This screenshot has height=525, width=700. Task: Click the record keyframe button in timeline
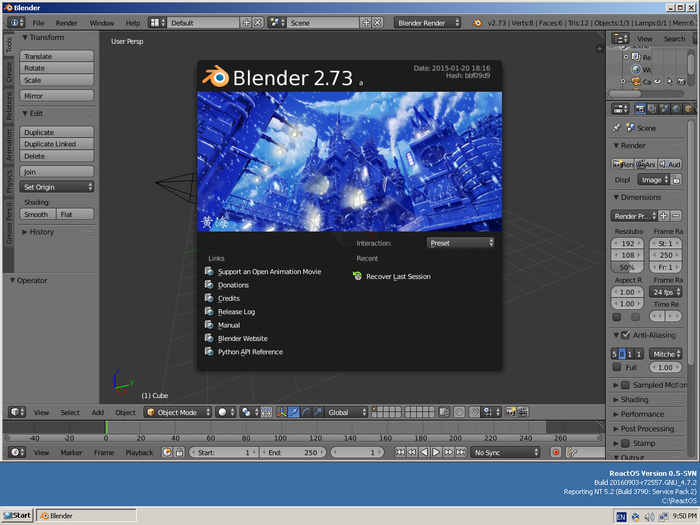(x=557, y=452)
